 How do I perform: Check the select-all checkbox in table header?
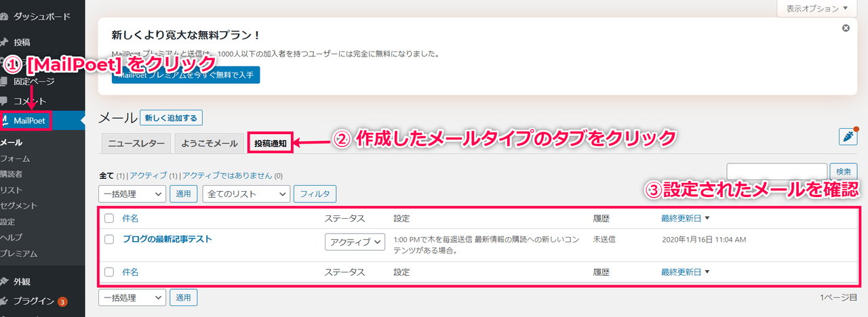109,219
